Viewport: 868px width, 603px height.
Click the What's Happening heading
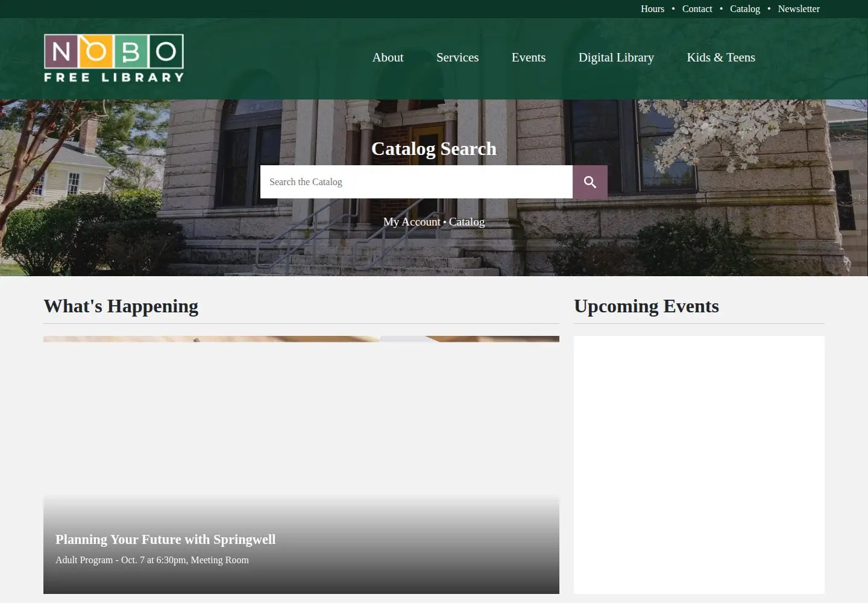pyautogui.click(x=121, y=306)
